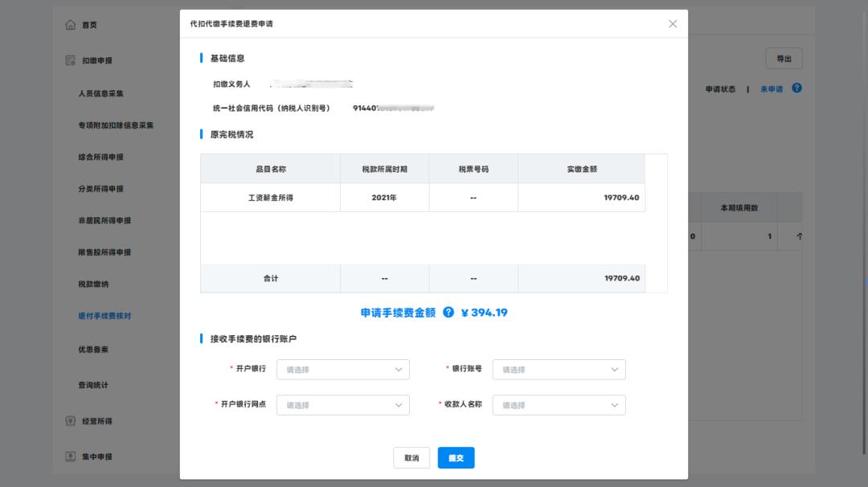Click the 经营所得 sidebar icon
The height and width of the screenshot is (487, 868).
[70, 421]
